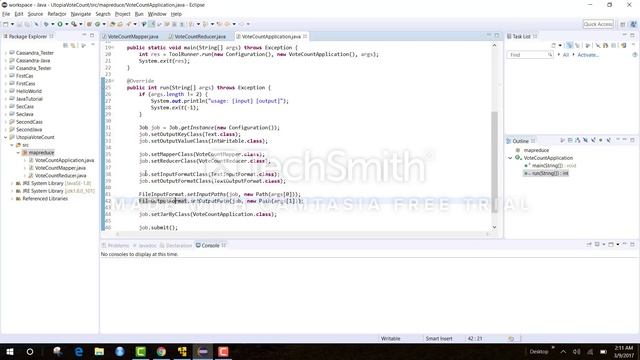
Task: Switch to the Problems tab
Action: point(116,245)
